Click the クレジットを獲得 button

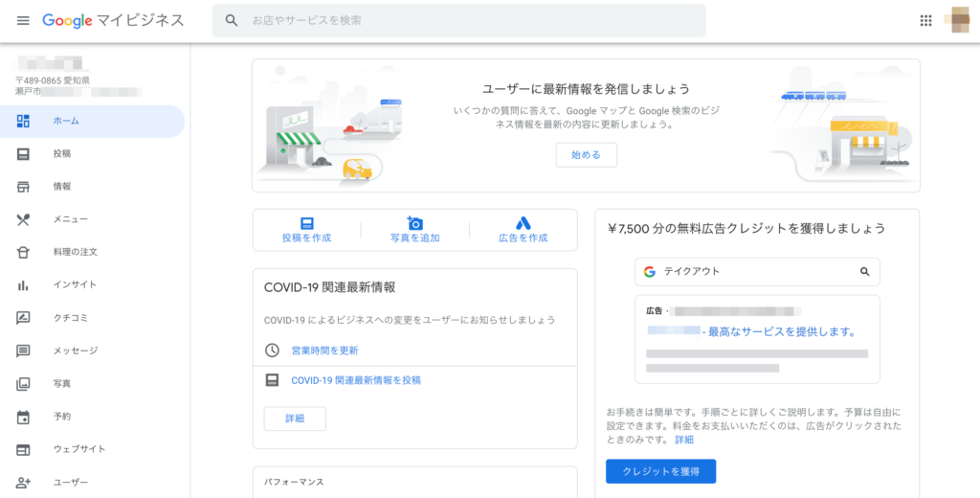(x=660, y=471)
